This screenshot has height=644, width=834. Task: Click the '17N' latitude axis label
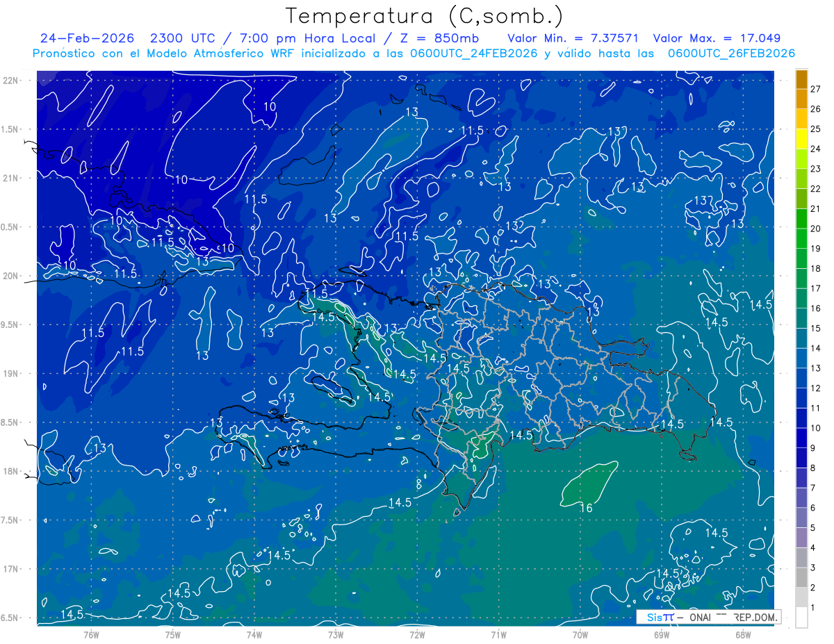pos(10,569)
